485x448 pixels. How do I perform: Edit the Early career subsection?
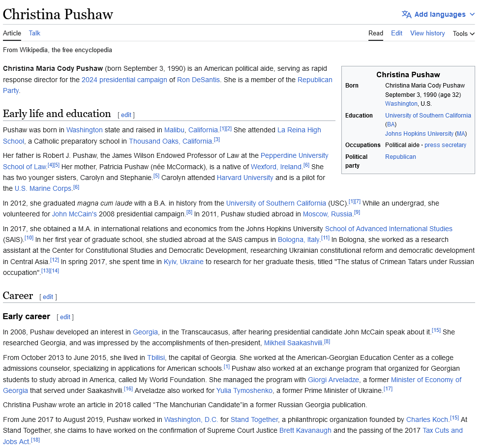[65, 317]
